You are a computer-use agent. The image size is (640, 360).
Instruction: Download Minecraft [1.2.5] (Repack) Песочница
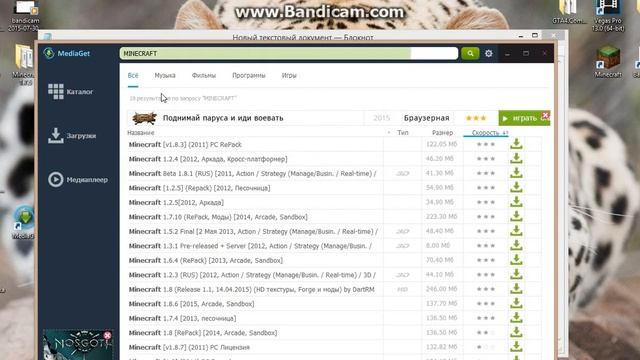[516, 188]
